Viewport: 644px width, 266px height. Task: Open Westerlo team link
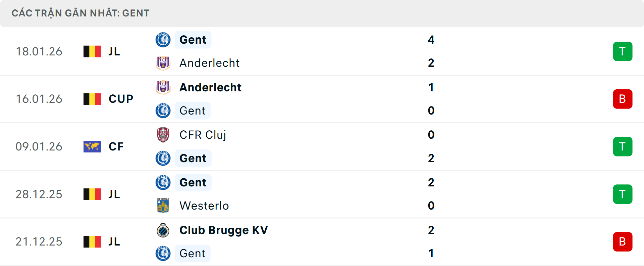click(x=204, y=206)
